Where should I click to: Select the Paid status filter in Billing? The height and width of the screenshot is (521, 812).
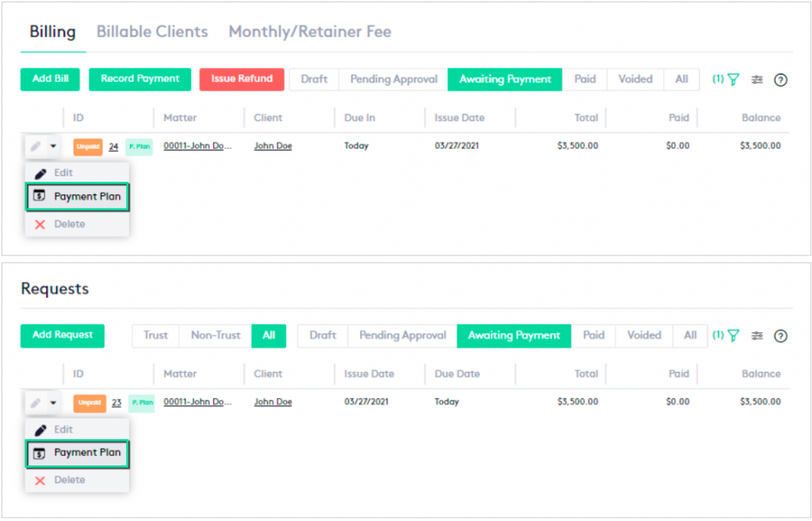coord(585,79)
